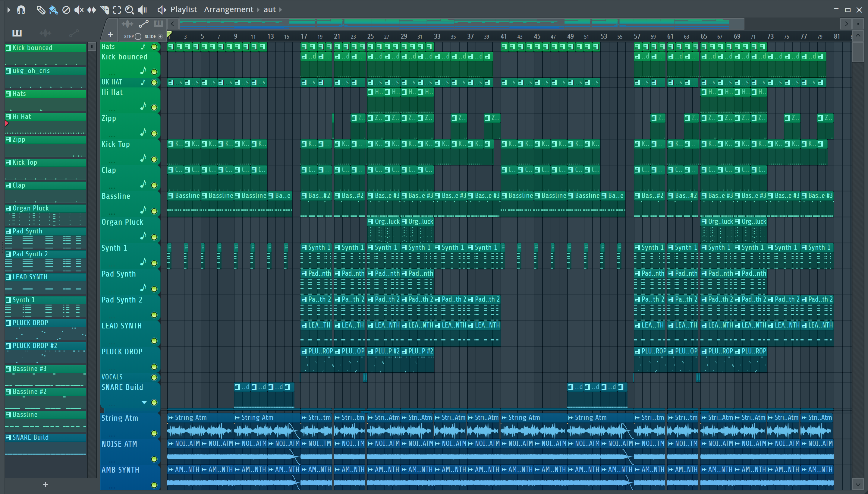Select the Delete tool
The image size is (868, 494).
point(66,10)
